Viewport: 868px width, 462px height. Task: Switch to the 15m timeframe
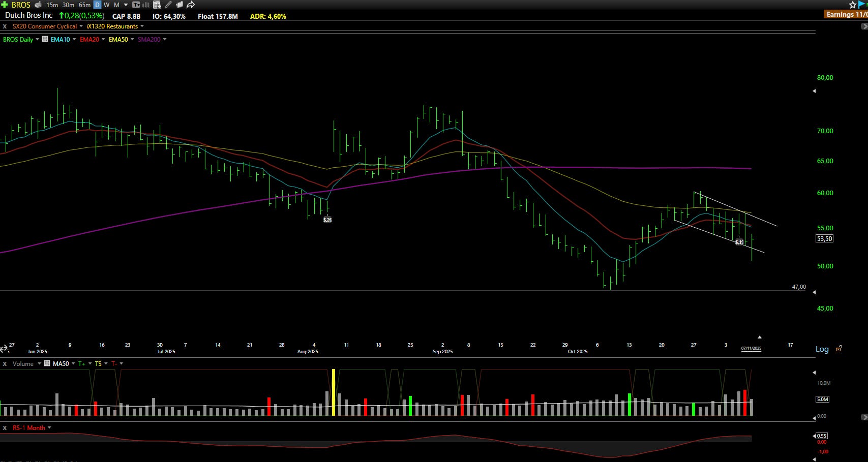(52, 5)
